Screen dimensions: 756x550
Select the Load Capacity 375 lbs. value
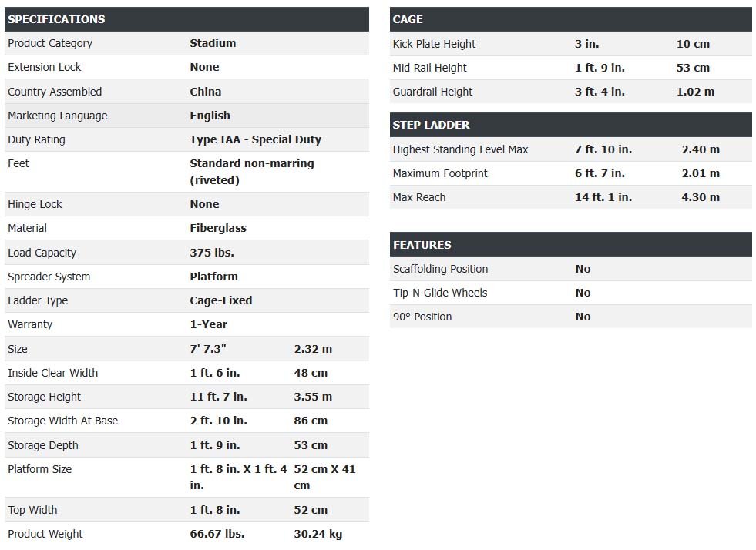point(212,253)
